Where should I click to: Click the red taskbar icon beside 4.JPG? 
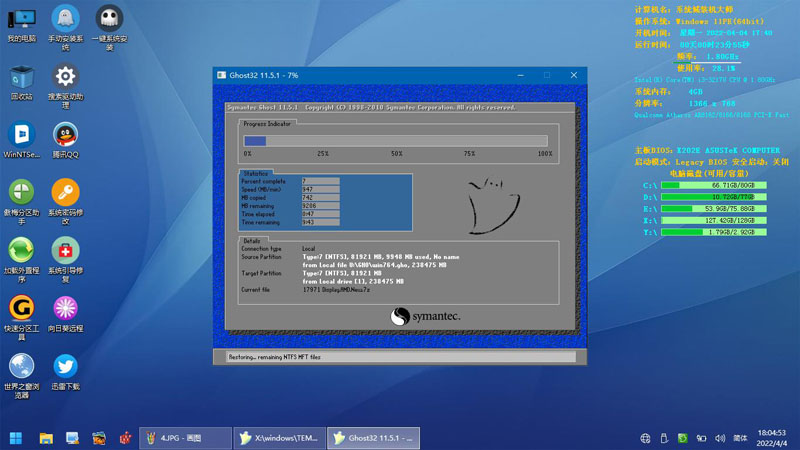coord(126,438)
